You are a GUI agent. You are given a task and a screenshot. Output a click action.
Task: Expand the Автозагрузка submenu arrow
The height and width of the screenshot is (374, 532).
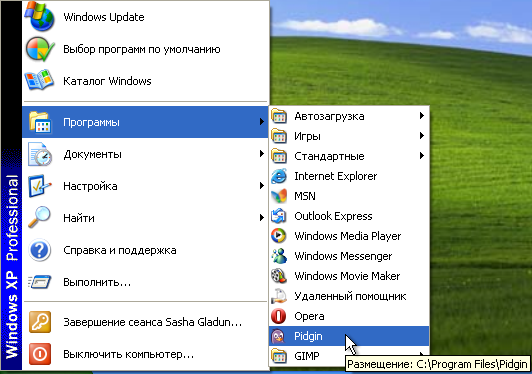pyautogui.click(x=422, y=115)
